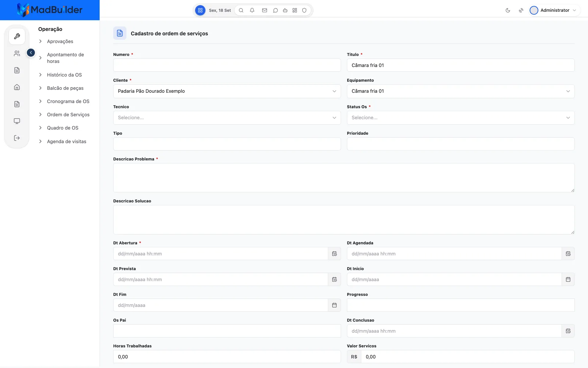Focus the Dt Prevista date field
Screen dimensions: 588x368
click(220, 279)
